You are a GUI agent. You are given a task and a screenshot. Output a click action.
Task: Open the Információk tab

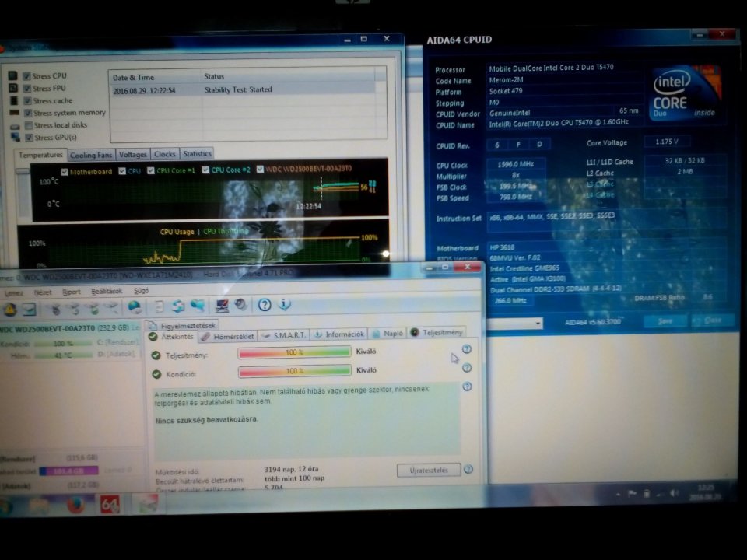[x=339, y=334]
